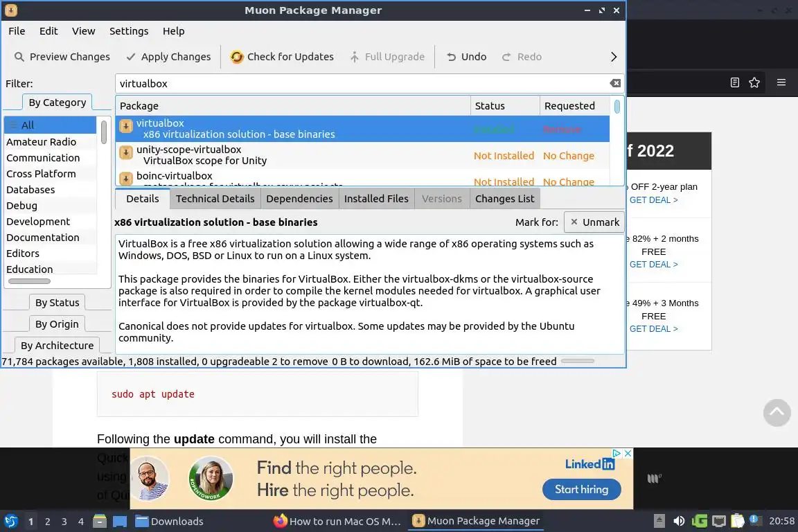
Task: Select the Details tab
Action: point(143,199)
